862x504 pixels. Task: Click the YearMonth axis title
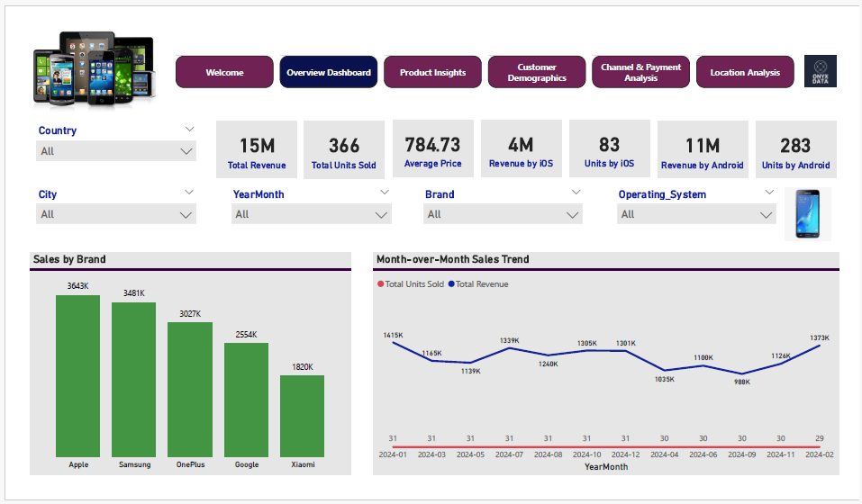coord(606,467)
